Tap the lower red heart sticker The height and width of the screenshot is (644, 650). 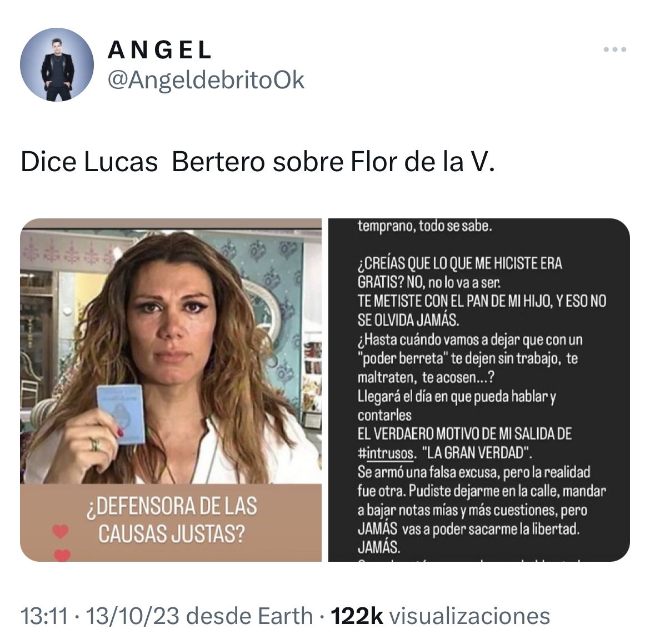click(x=62, y=555)
